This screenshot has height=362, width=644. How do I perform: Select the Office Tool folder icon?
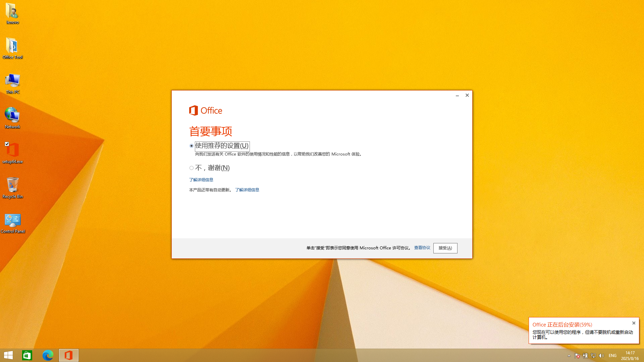(x=12, y=46)
